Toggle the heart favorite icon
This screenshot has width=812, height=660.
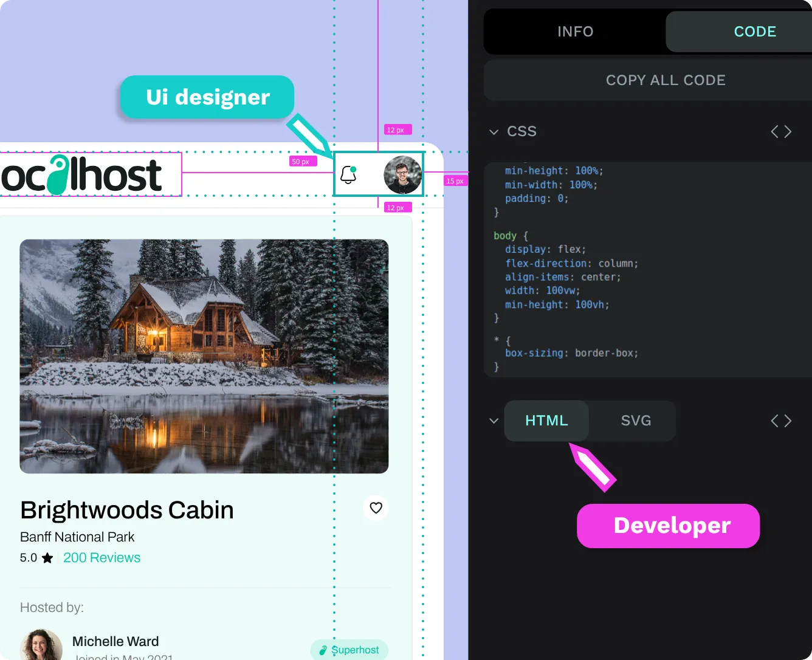coord(376,507)
